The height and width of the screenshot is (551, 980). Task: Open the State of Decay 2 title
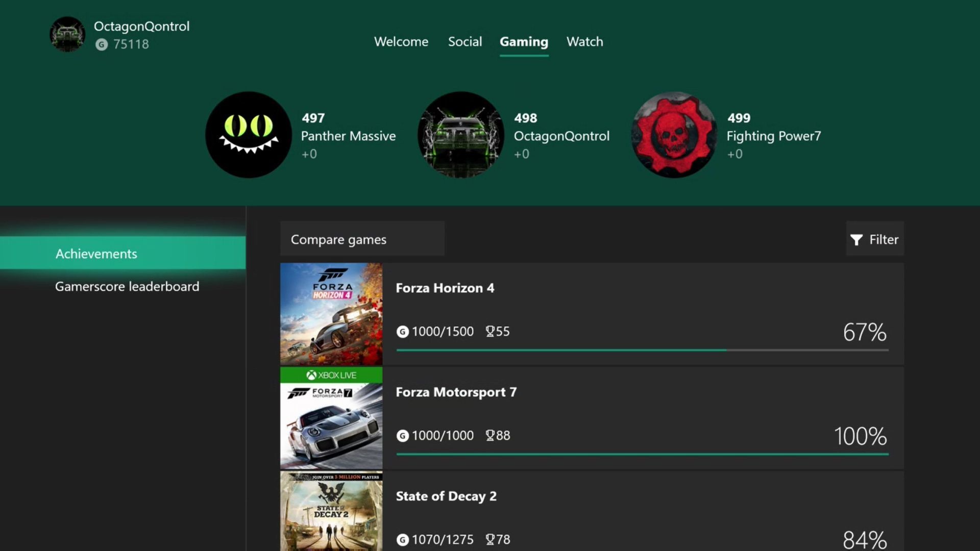[446, 496]
